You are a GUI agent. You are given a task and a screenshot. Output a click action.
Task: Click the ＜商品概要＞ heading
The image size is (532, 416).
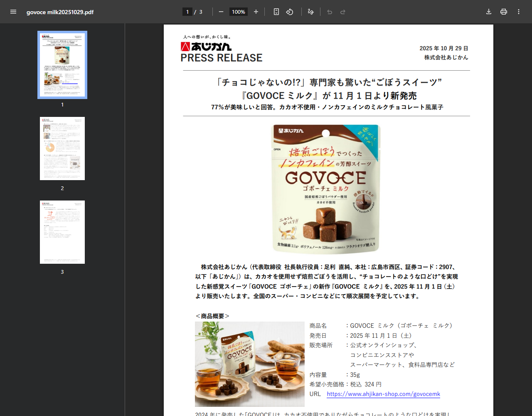pyautogui.click(x=212, y=316)
